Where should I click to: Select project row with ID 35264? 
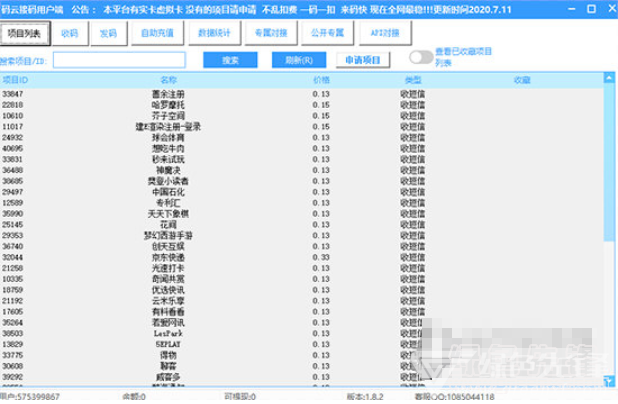tap(302, 322)
